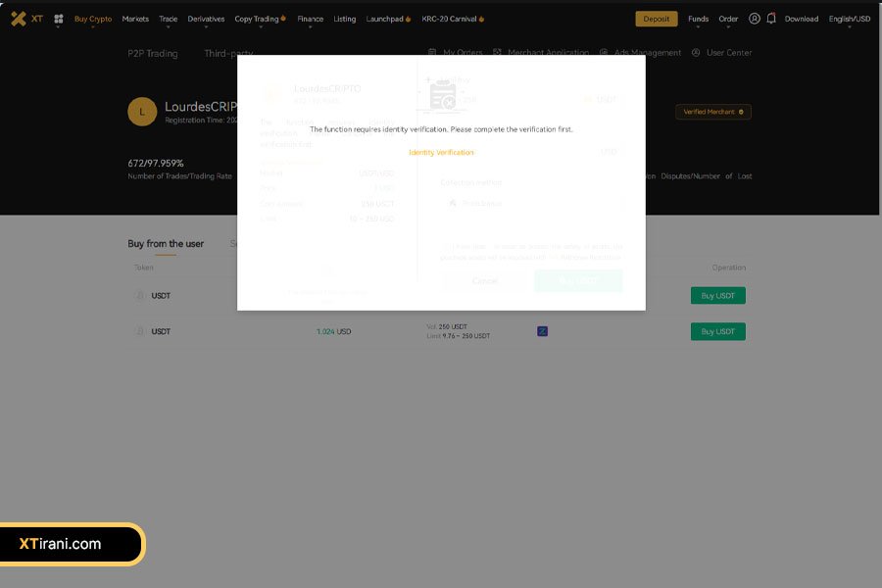Open the apps grid icon
The height and width of the screenshot is (588, 882).
pos(59,19)
